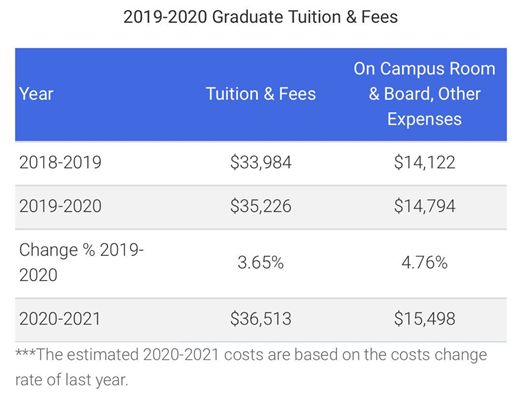Select the 2020-2021 row label

click(60, 319)
